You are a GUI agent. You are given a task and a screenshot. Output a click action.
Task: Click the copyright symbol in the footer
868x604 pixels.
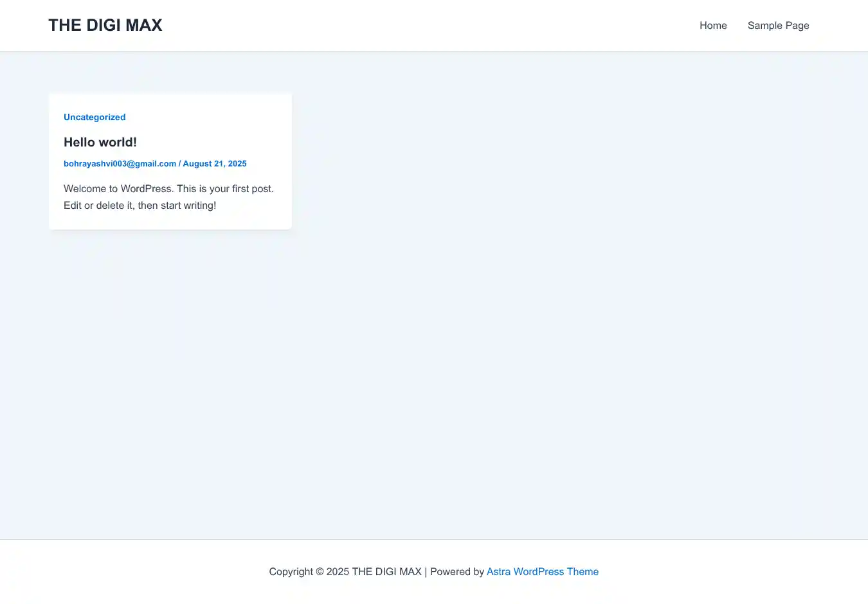click(320, 572)
